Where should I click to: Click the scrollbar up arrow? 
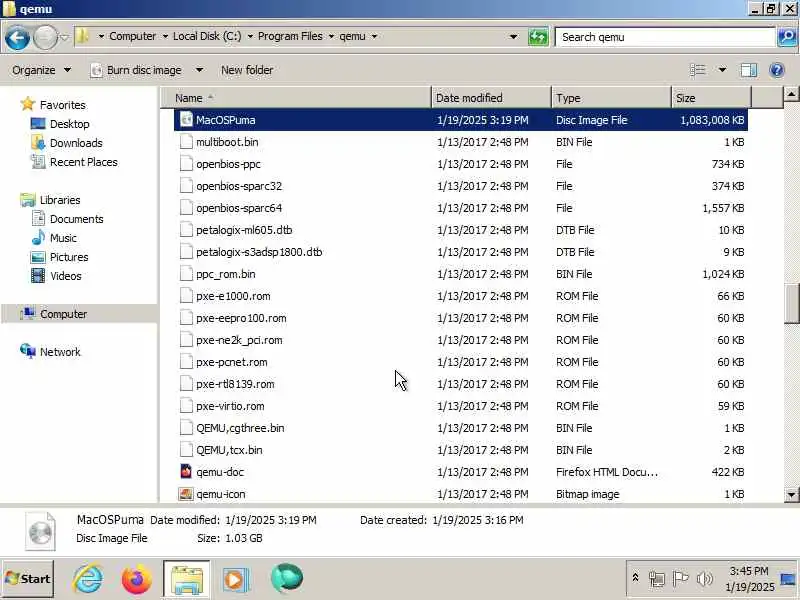coord(791,94)
